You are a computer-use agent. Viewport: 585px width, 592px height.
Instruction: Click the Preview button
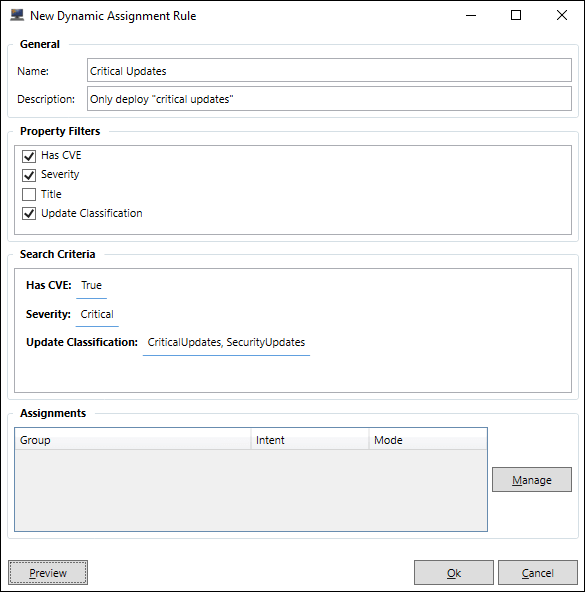[x=48, y=573]
